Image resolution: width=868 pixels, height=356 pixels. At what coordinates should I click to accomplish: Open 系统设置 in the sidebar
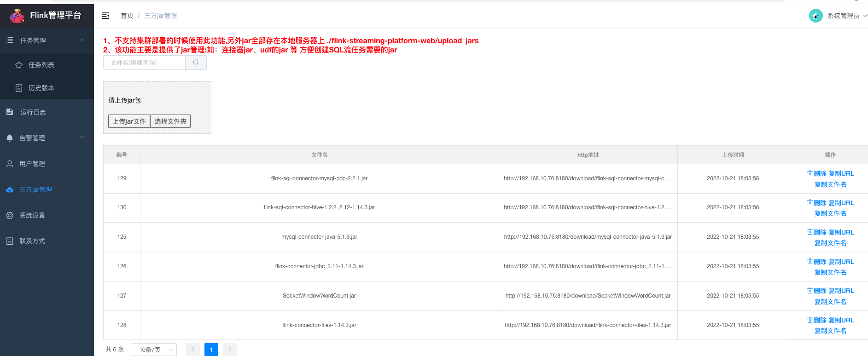[47, 215]
